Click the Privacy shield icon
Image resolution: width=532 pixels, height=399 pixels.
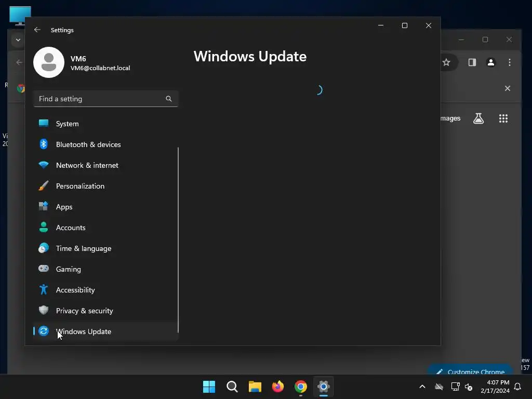click(x=44, y=310)
